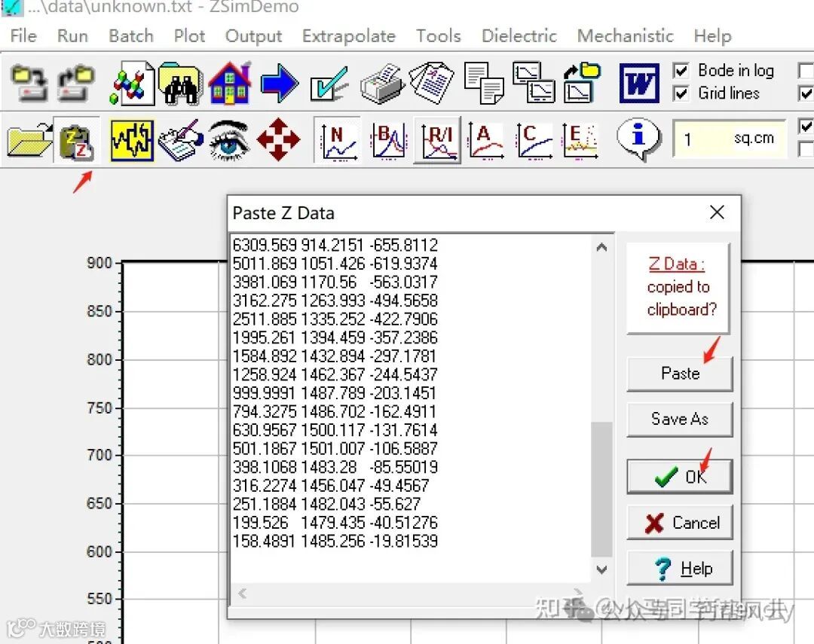
Task: Open the Mechanistic menu
Action: pos(625,36)
